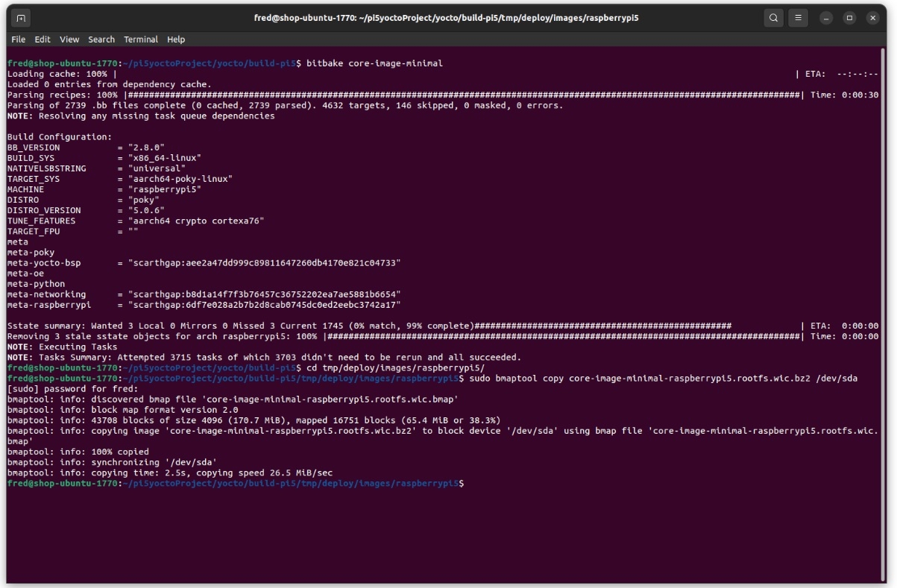Viewport: 897px width, 588px height.
Task: Open the search icon in the title bar
Action: [x=773, y=17]
